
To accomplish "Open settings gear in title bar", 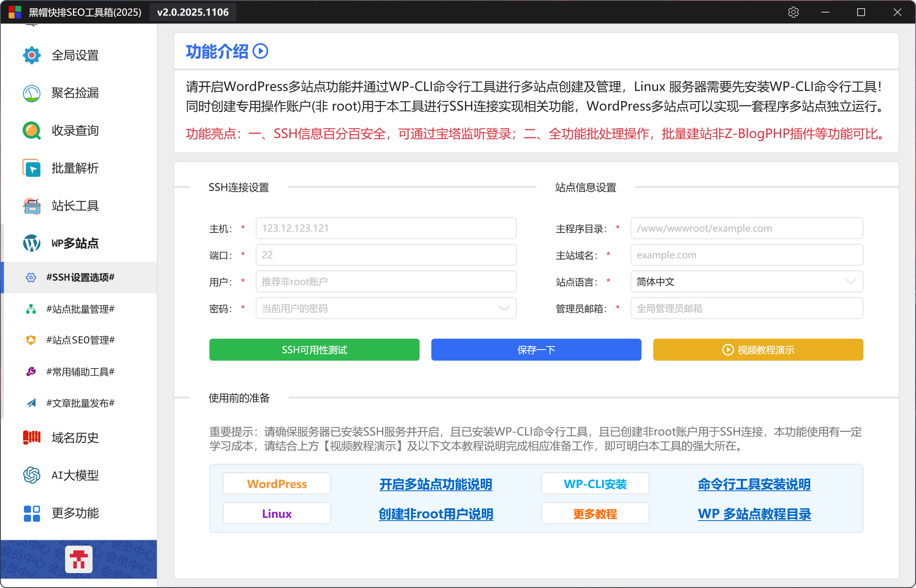I will coord(793,12).
